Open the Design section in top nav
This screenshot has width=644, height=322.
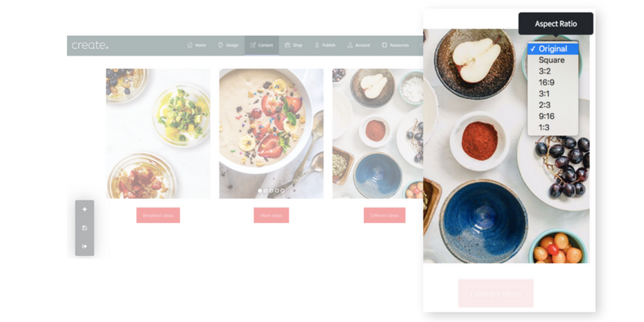tap(228, 45)
